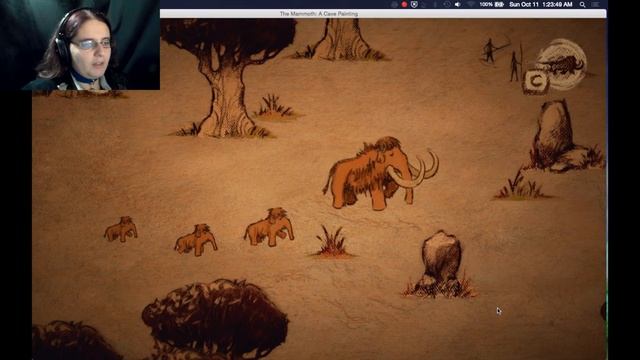Viewport: 640px width, 360px height.
Task: Click the volume icon in menu bar
Action: 458,4
